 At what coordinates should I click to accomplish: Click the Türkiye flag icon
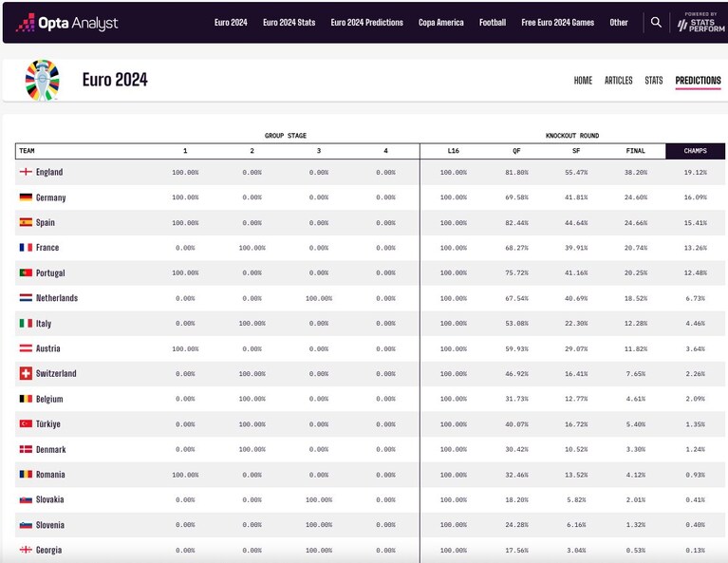point(26,423)
